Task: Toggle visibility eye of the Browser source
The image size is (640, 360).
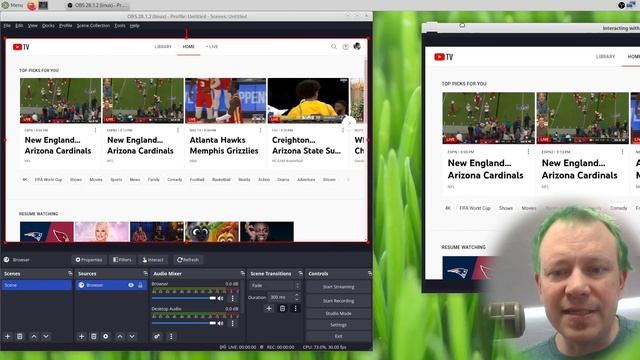Action: [131, 285]
